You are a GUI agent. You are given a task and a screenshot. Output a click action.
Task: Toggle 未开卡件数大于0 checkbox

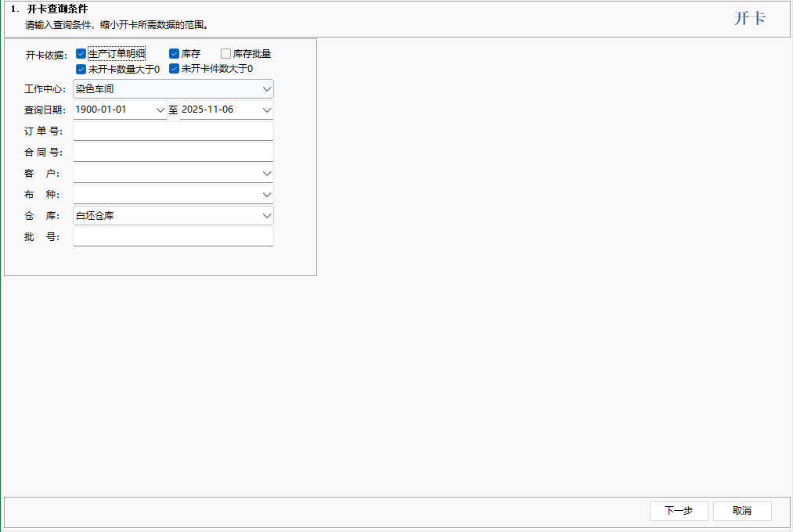pos(175,69)
